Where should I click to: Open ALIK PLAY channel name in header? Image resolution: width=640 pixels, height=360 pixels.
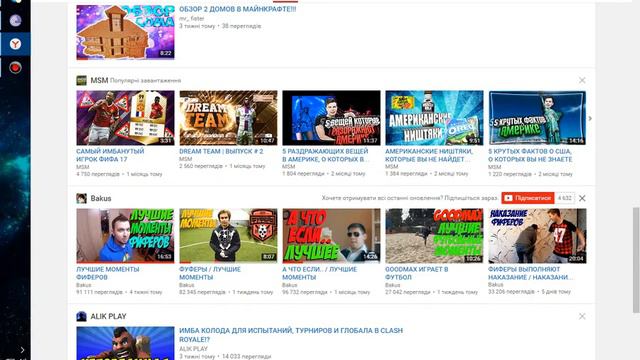tap(108, 316)
